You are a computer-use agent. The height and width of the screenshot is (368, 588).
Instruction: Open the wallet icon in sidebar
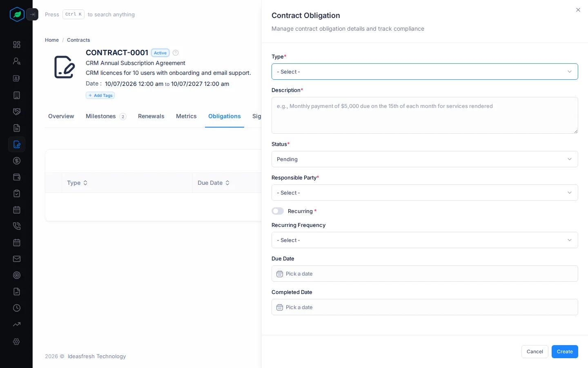17,177
